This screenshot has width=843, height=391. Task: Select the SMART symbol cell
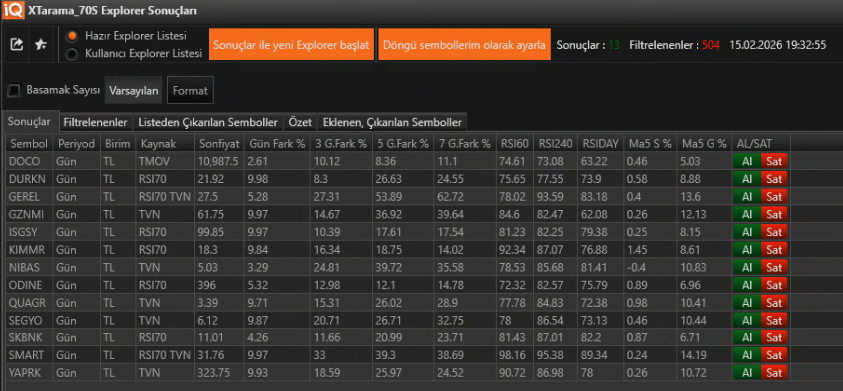point(30,356)
